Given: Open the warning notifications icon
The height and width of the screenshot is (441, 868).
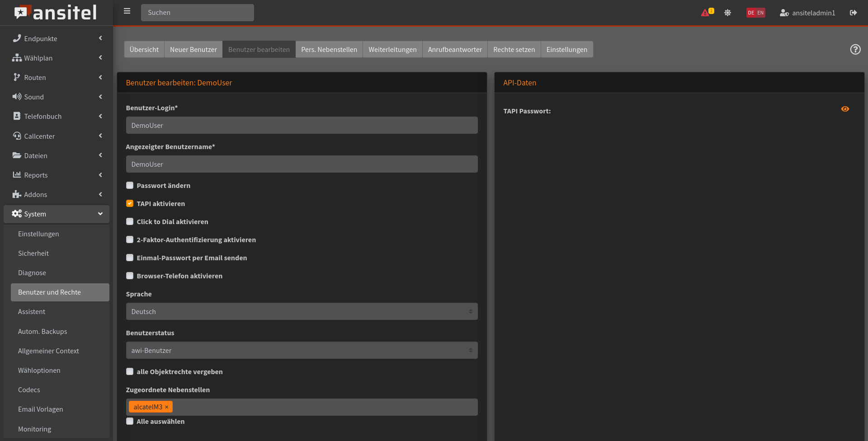Looking at the screenshot, I should tap(707, 13).
